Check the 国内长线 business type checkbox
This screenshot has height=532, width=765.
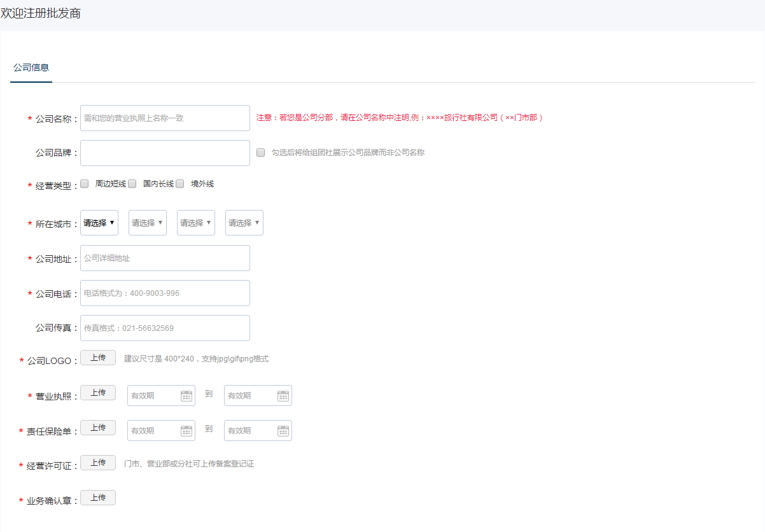(x=132, y=184)
